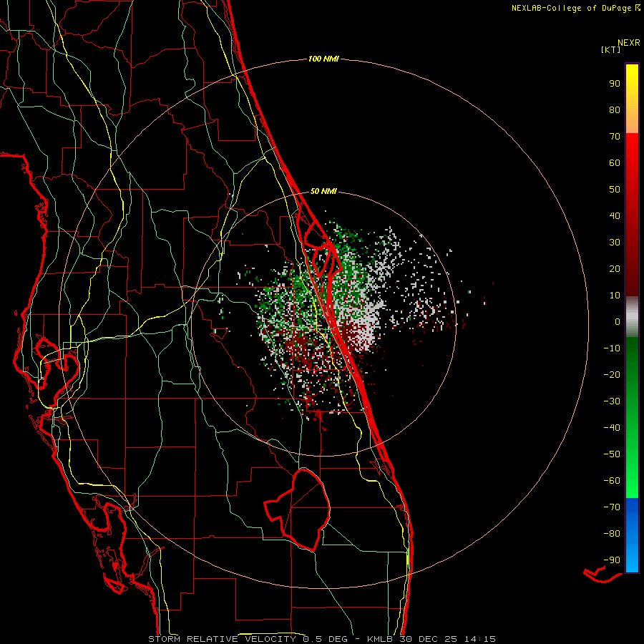Click the 10 value on velocity scale
This screenshot has height=644, width=644.
tap(615, 296)
